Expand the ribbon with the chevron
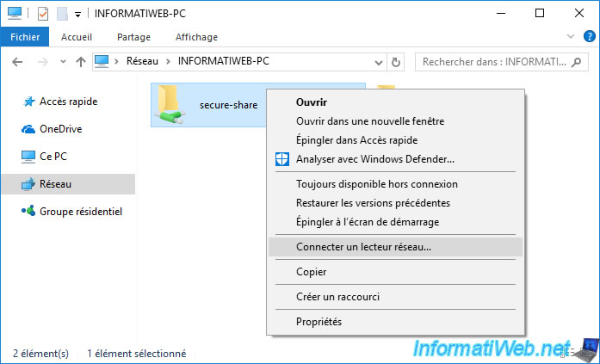 (571, 37)
